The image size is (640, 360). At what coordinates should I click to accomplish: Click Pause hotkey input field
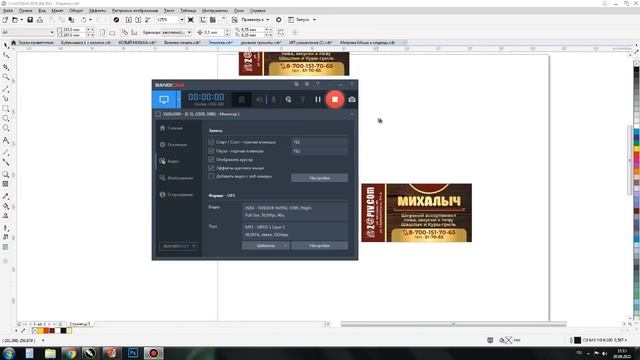point(320,151)
